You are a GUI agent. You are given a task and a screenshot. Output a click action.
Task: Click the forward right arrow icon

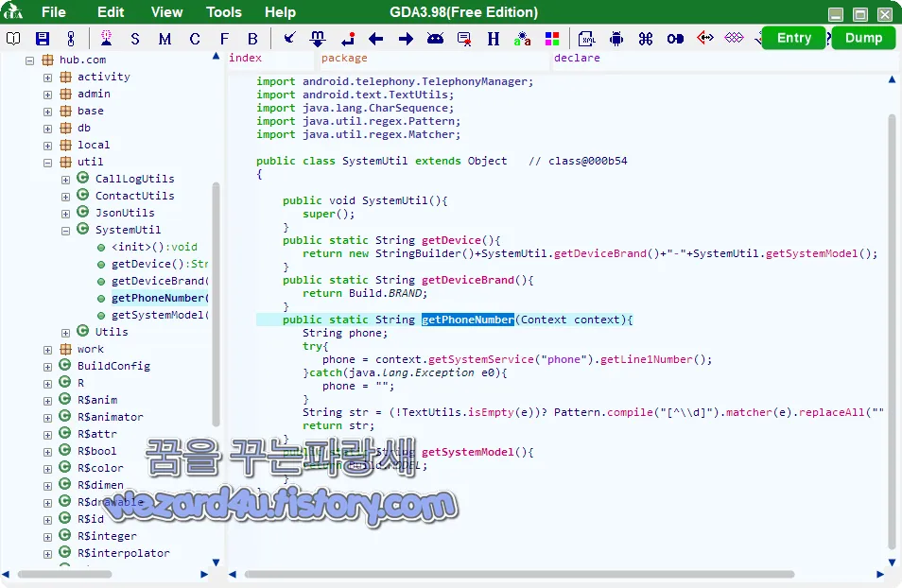pyautogui.click(x=407, y=39)
